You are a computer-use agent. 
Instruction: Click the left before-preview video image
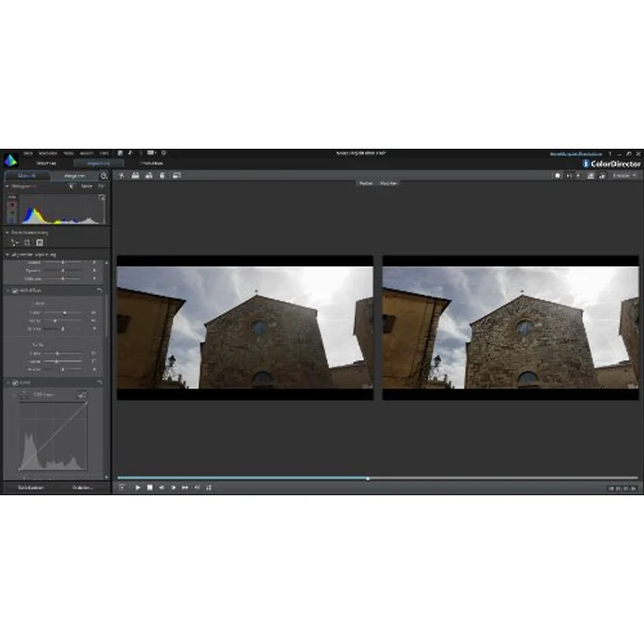coord(245,327)
